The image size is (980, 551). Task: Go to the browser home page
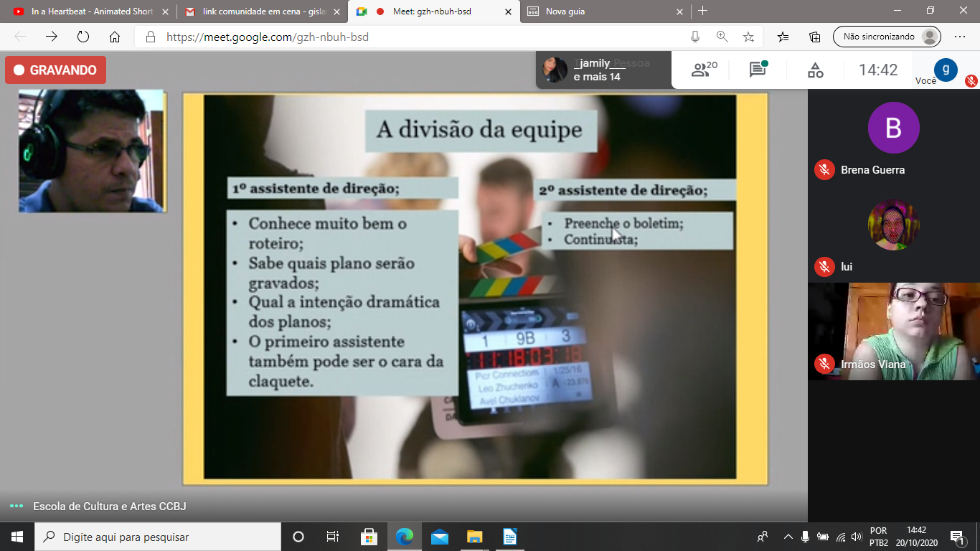(115, 37)
